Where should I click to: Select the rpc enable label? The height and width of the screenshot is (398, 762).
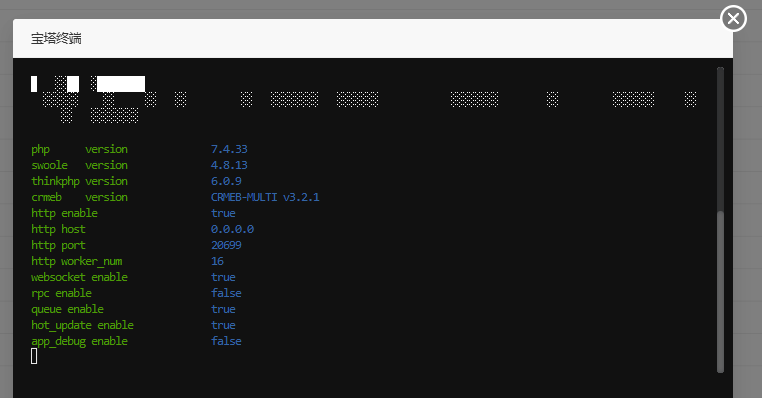pos(61,293)
